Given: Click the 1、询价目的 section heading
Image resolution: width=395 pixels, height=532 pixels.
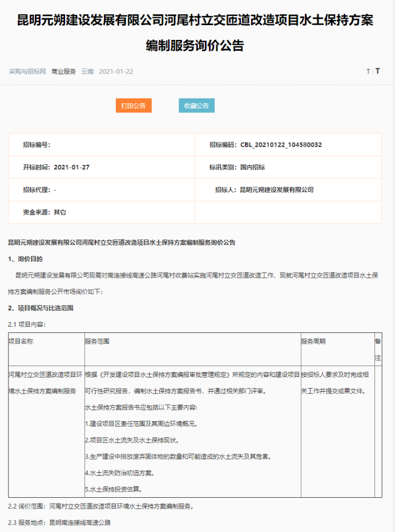Looking at the screenshot, I should (26, 259).
